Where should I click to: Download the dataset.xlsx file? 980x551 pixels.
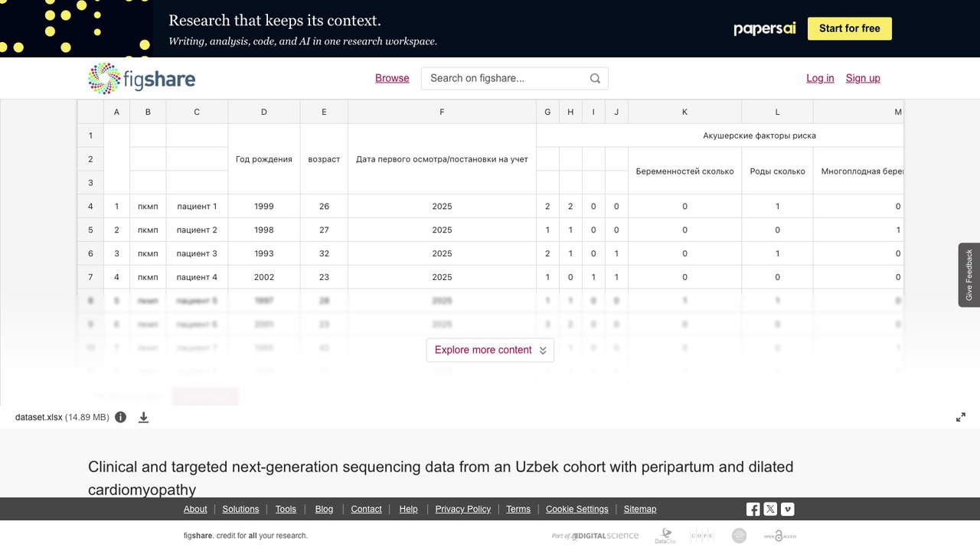click(143, 417)
